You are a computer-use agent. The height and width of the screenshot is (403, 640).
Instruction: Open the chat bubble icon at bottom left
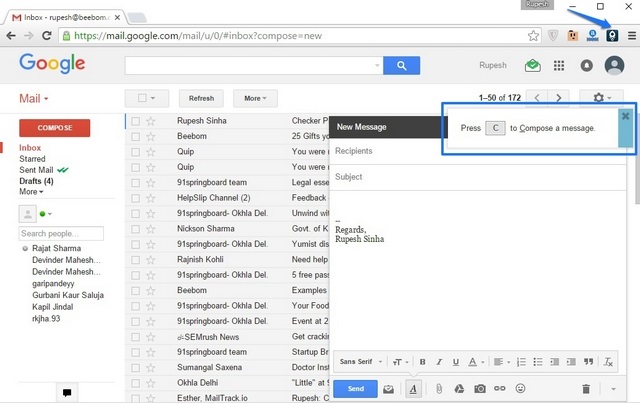pyautogui.click(x=67, y=393)
